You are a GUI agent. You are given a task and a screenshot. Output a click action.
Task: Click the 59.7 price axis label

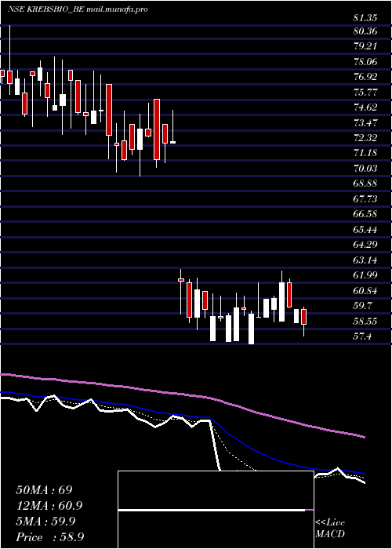click(362, 305)
